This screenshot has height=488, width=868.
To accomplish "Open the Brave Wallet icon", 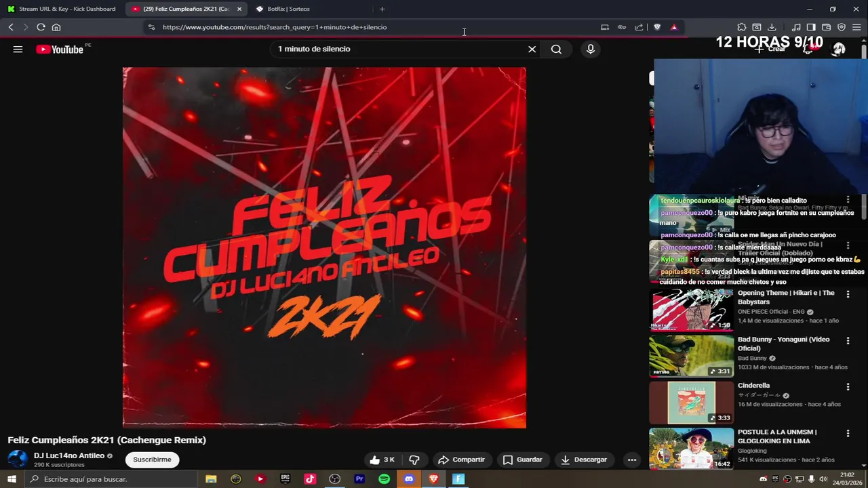I will [x=826, y=27].
